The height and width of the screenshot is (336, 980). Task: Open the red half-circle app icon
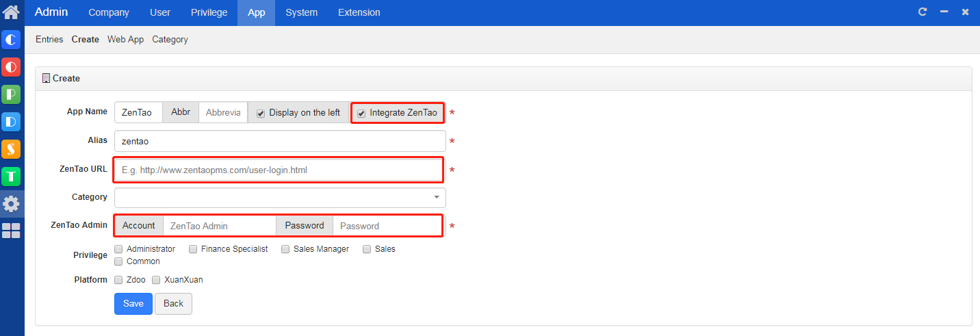tap(11, 67)
